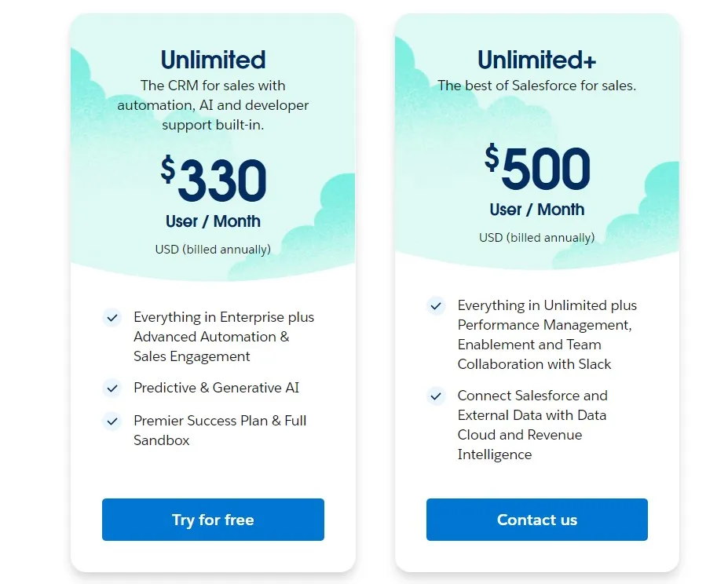Click User / Month label under $330
The width and height of the screenshot is (728, 584).
(213, 221)
